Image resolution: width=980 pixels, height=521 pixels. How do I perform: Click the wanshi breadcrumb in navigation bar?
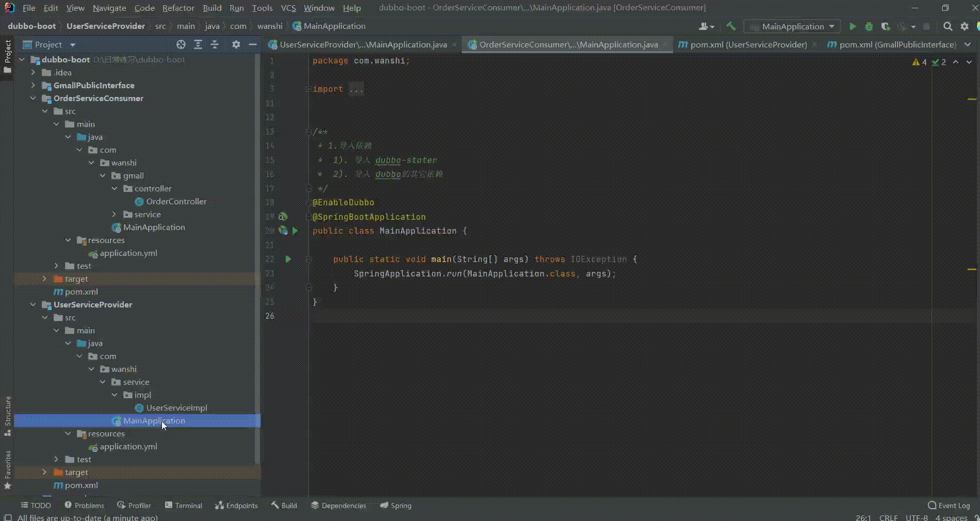click(x=270, y=26)
